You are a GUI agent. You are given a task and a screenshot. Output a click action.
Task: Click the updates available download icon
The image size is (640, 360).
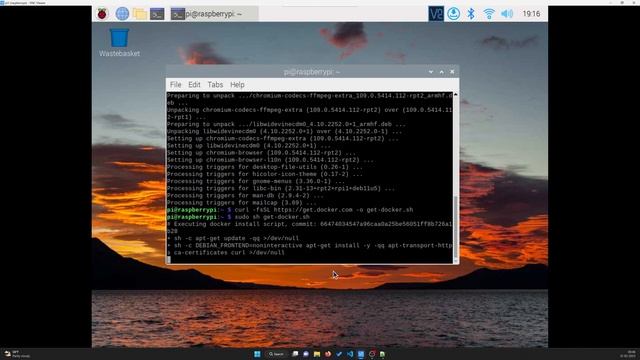tap(453, 14)
